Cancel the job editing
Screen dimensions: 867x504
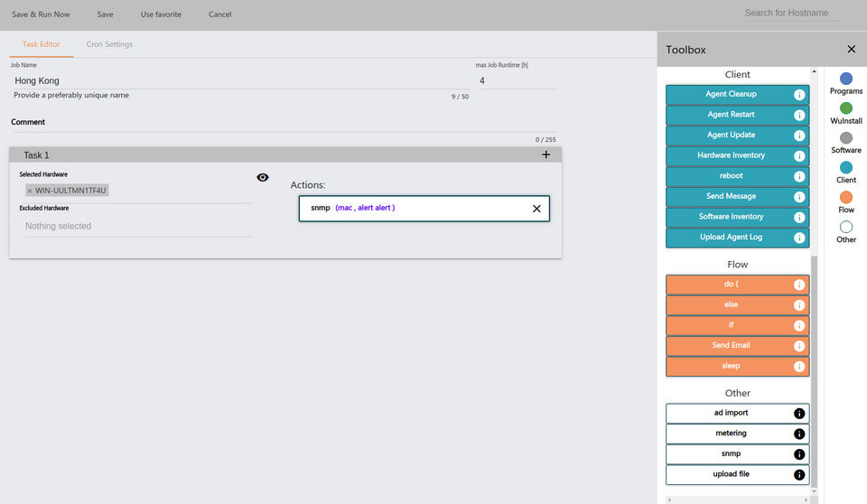coord(220,14)
